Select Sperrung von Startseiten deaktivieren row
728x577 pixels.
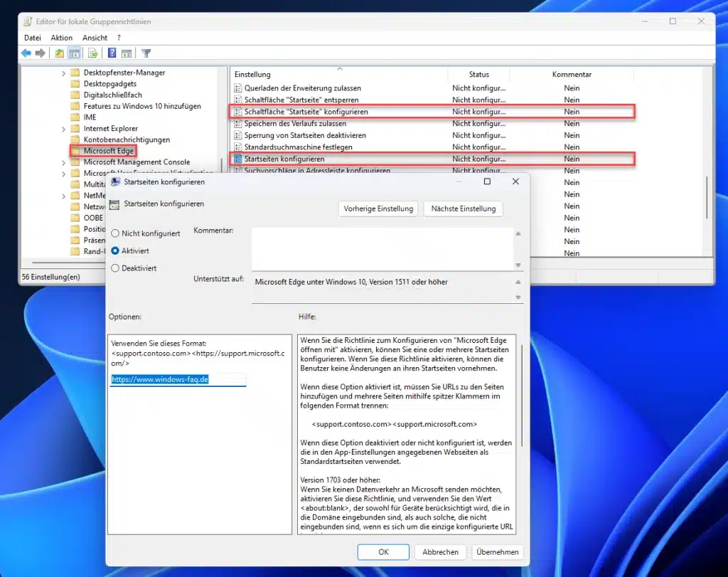click(x=432, y=135)
